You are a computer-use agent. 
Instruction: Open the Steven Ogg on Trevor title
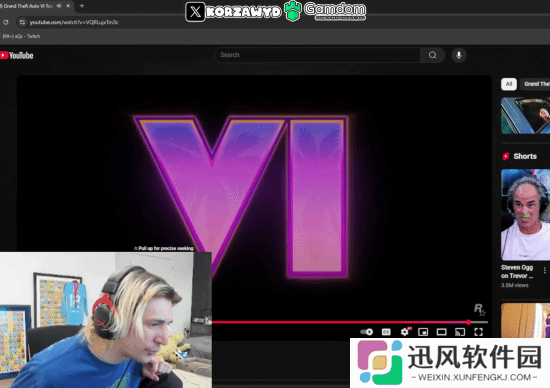(x=517, y=272)
